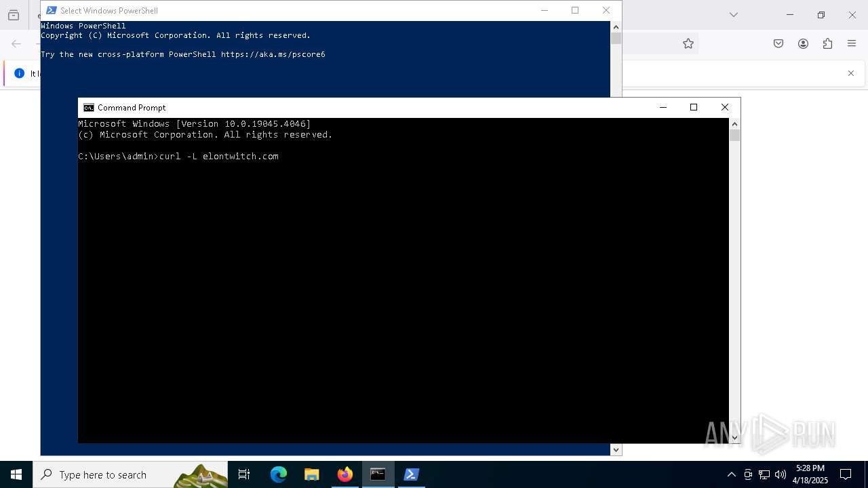Click the 'Microsoft Windows [Version 10.0.19045.4046]' line

(x=195, y=124)
